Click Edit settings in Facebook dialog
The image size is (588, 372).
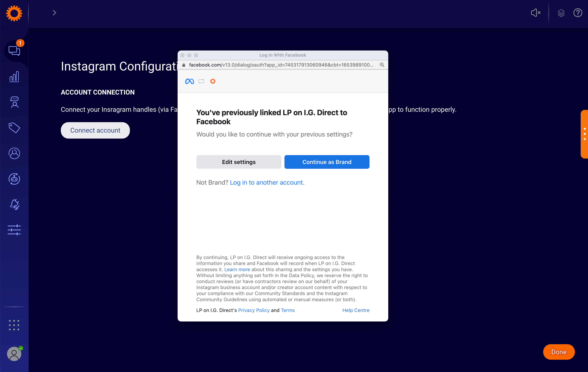239,162
